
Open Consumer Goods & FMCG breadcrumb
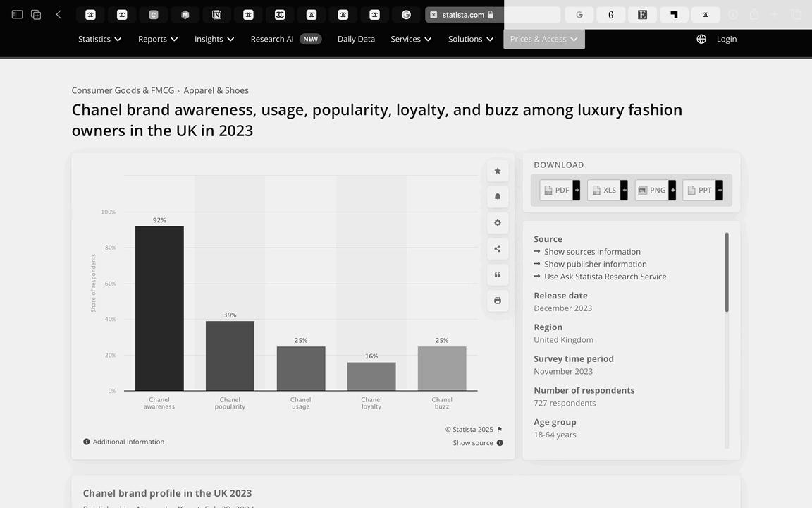pos(123,90)
